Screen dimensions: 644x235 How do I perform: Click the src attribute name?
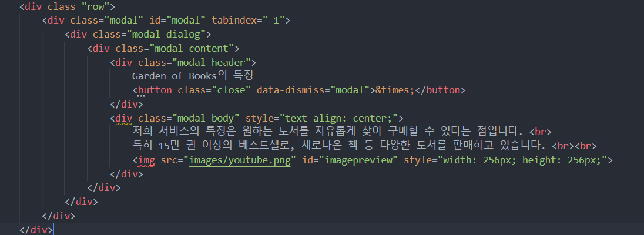pos(169,160)
